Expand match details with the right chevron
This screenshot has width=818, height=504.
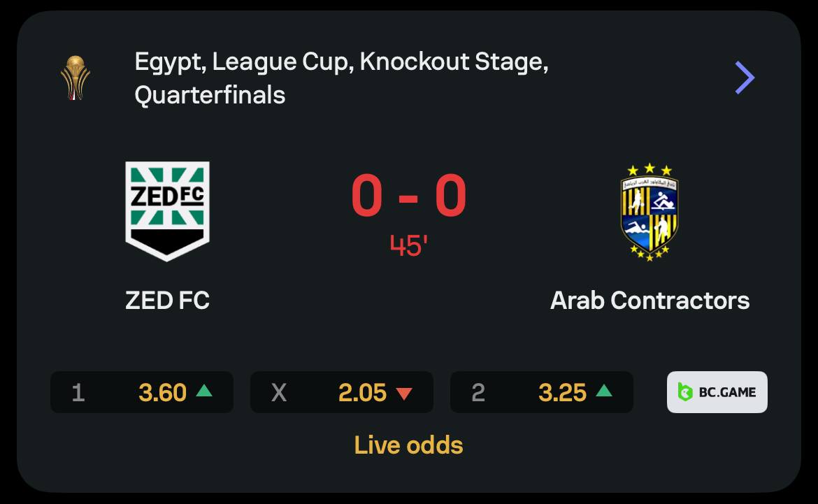(745, 78)
